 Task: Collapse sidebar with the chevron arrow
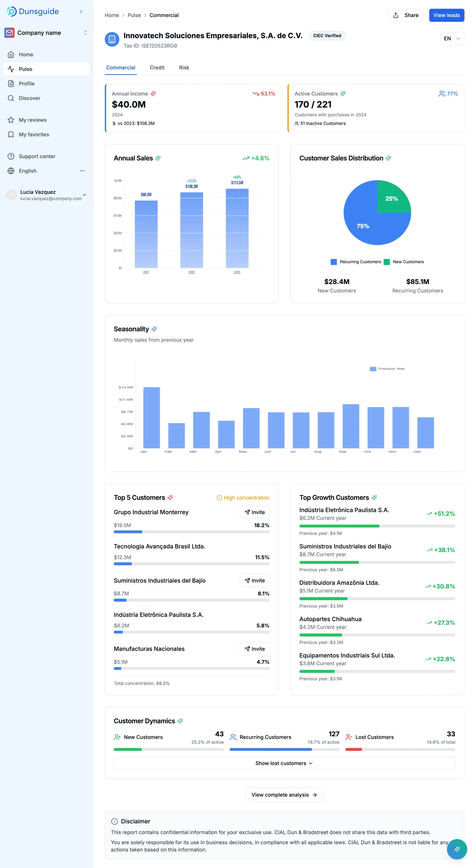[81, 12]
